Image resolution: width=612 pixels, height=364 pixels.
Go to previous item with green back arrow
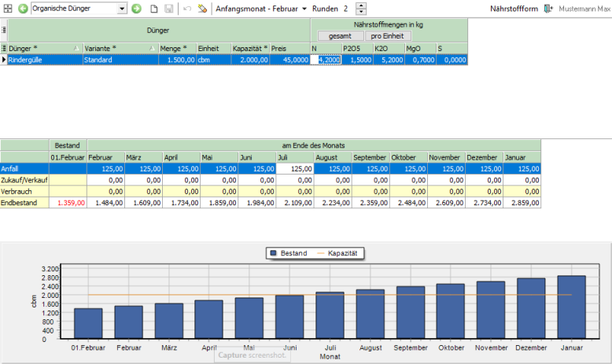point(22,9)
